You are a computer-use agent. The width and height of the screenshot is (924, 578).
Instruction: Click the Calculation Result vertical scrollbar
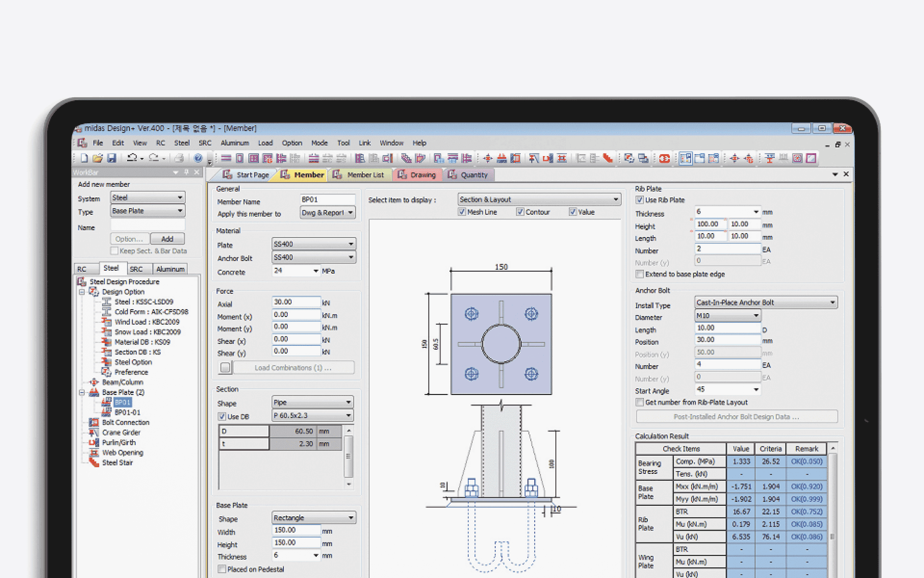coord(833,511)
